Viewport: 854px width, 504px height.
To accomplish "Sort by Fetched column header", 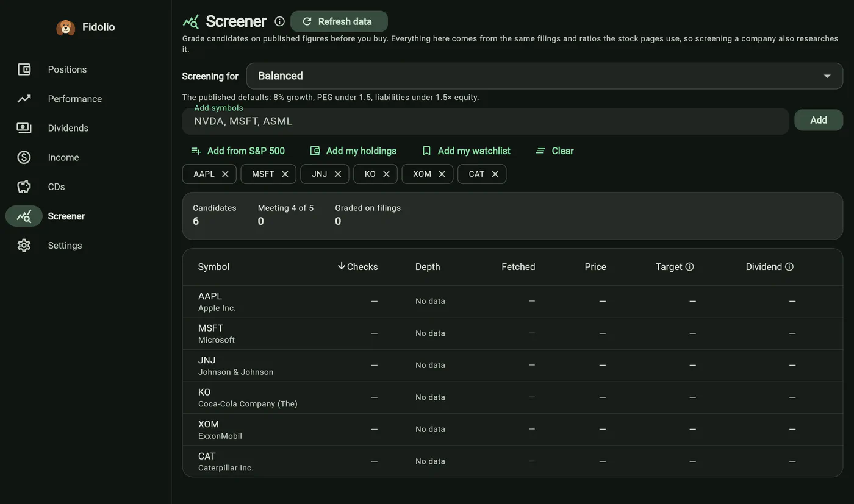I will 518,267.
